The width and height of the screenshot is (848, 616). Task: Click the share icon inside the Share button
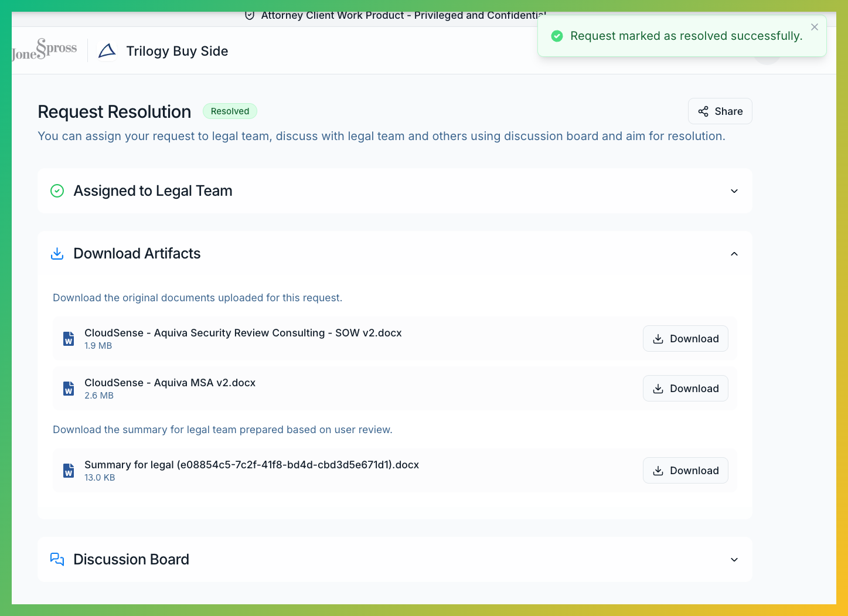pyautogui.click(x=703, y=111)
